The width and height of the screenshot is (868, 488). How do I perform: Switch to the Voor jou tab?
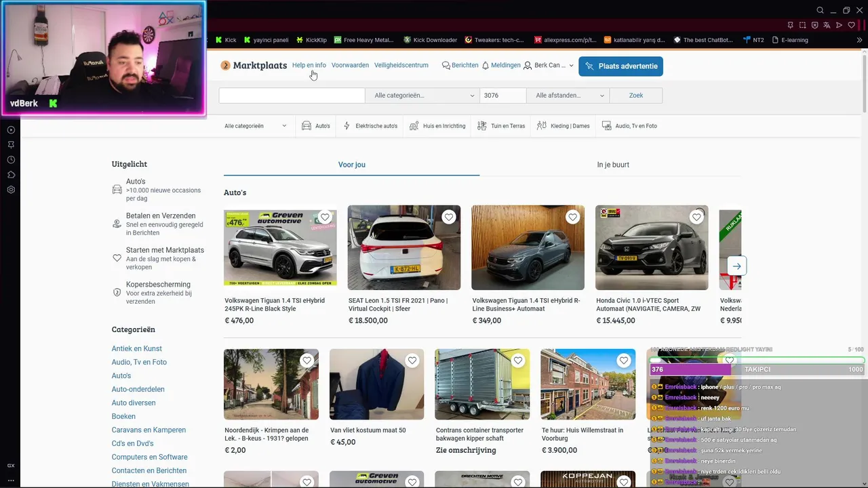(352, 165)
